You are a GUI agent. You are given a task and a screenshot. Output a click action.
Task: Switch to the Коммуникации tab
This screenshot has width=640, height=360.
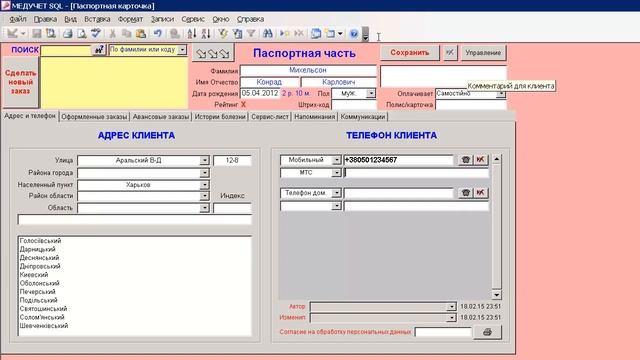[363, 117]
